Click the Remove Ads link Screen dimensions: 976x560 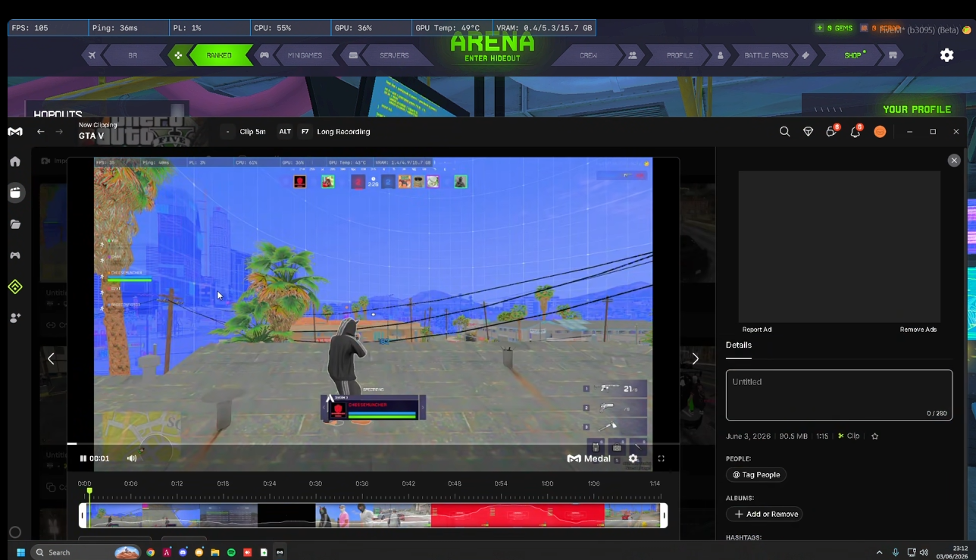tap(918, 330)
